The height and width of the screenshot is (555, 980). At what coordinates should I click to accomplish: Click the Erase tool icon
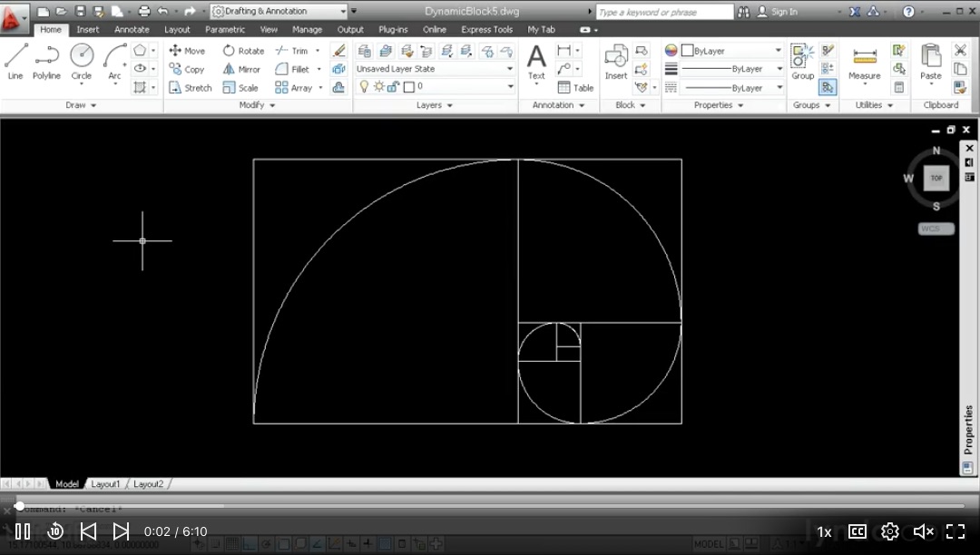pos(338,51)
